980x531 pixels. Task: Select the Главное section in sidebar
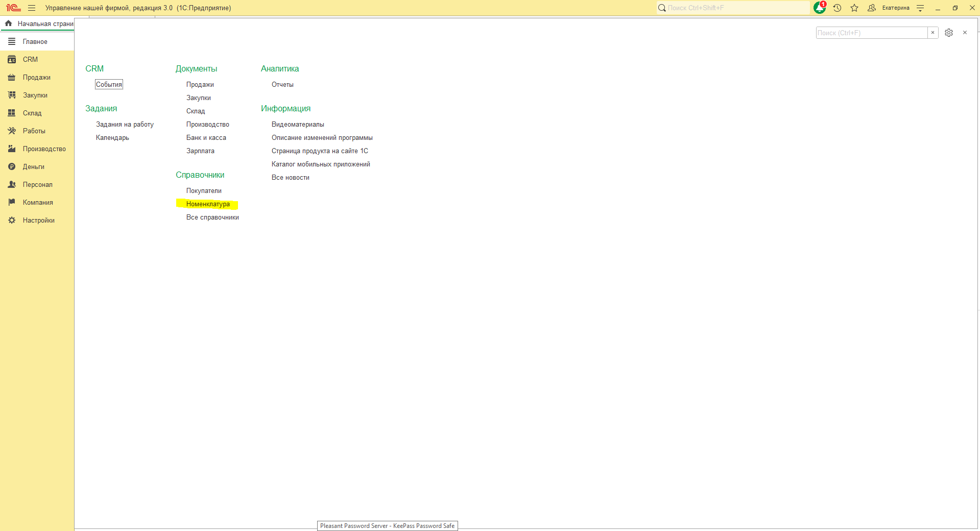pyautogui.click(x=35, y=42)
